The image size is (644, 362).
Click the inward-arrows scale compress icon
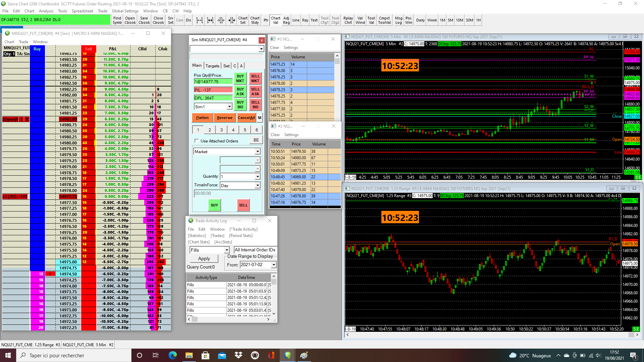click(x=221, y=20)
